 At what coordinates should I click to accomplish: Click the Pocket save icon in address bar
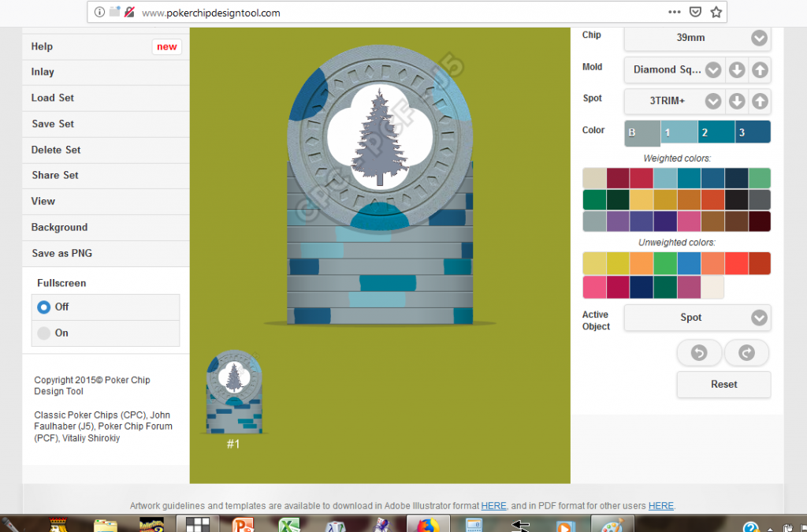pos(695,13)
